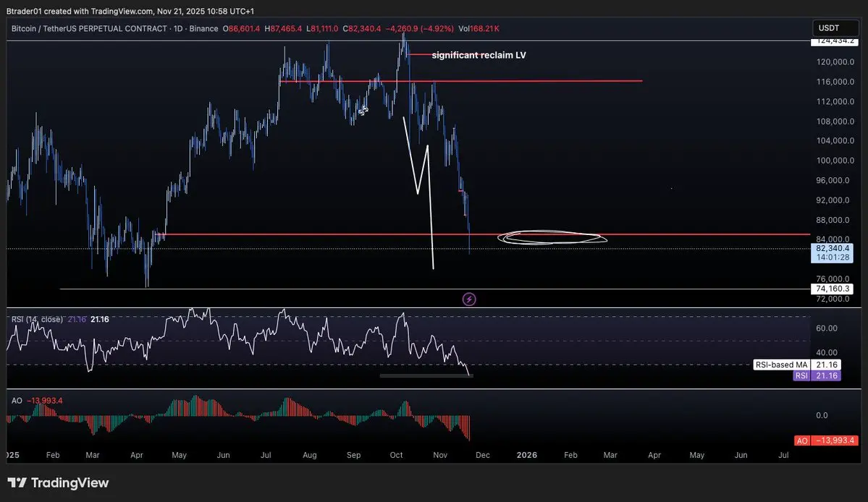Select the RSI (14, close) indicator legend
Screen dimensions: 868x502
click(37, 319)
